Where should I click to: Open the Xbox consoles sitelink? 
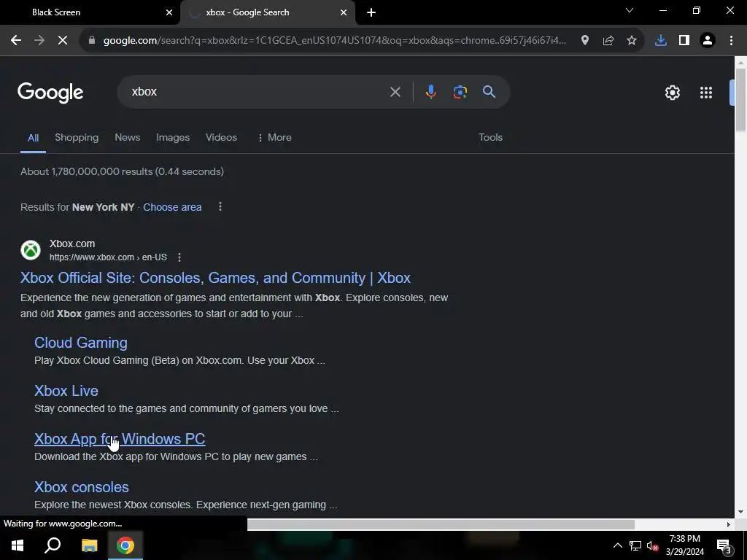82,487
